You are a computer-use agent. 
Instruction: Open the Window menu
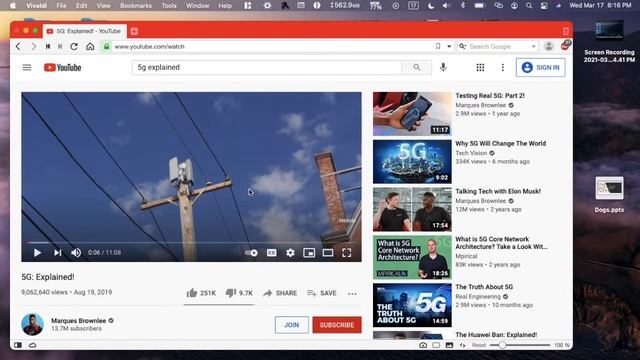[x=198, y=6]
